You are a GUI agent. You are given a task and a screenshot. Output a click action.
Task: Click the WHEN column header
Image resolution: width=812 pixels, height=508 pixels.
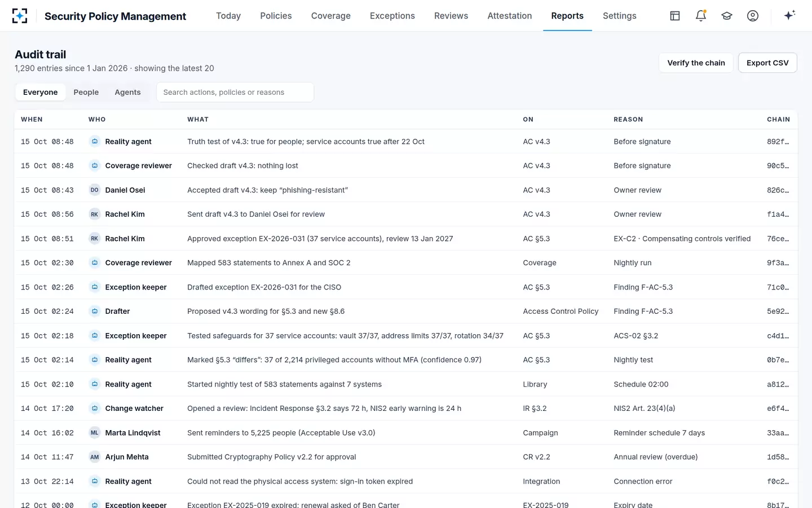click(32, 120)
